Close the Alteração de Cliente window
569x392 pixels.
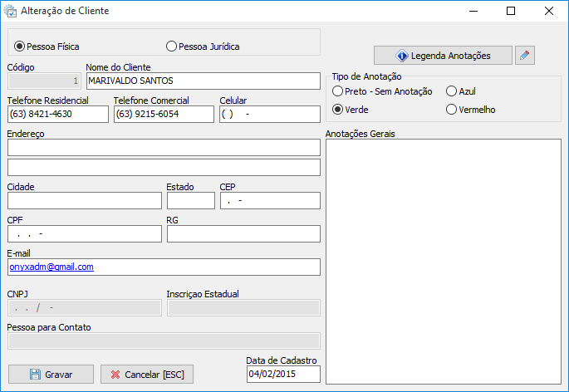pos(549,12)
